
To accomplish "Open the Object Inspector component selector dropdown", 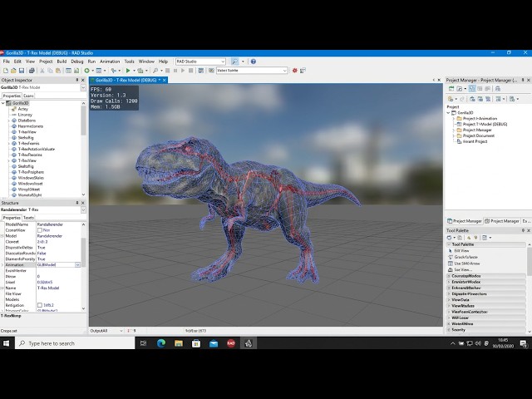I will [x=83, y=87].
